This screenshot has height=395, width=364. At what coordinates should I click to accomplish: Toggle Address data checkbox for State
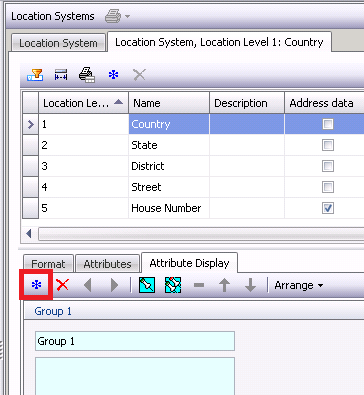[328, 145]
